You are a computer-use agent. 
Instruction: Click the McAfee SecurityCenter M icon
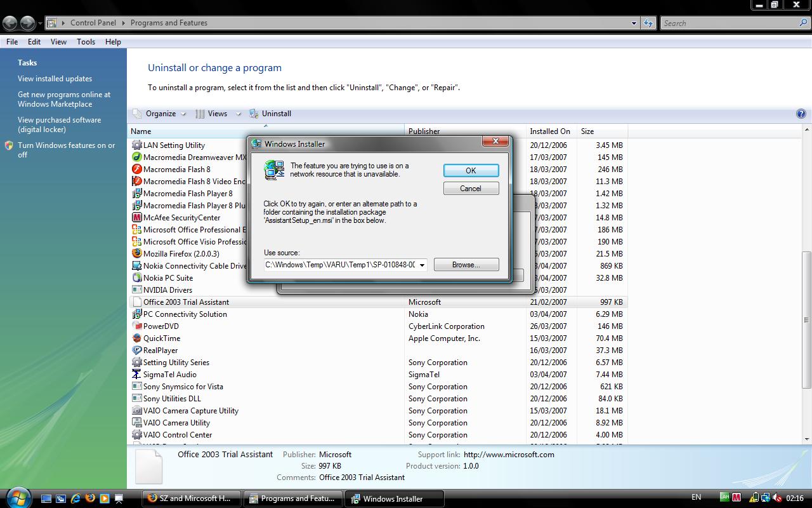point(136,217)
